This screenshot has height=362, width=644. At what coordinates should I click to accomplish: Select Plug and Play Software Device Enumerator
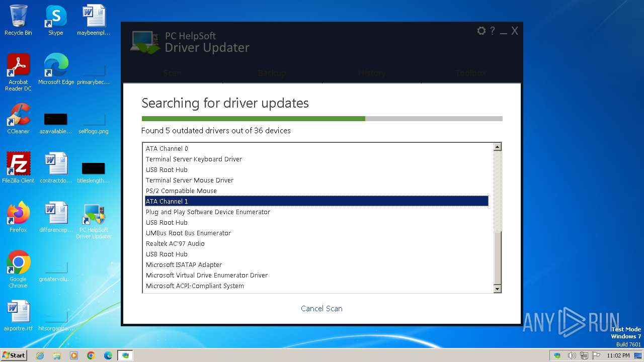pos(315,212)
